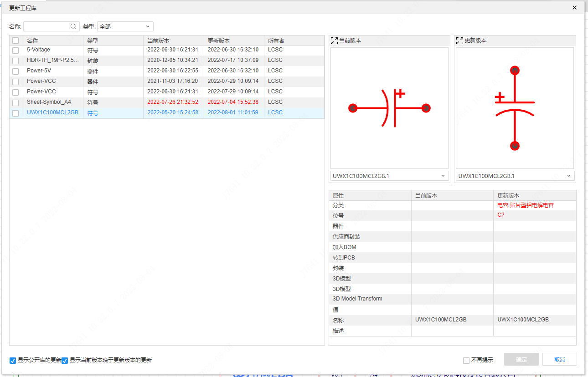Sort by the 所有者 column header
The width and height of the screenshot is (588, 377).
[x=294, y=41]
